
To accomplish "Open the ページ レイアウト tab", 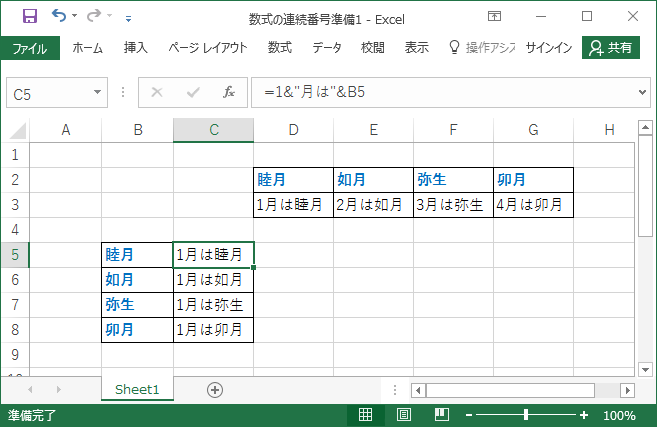I will (x=208, y=48).
